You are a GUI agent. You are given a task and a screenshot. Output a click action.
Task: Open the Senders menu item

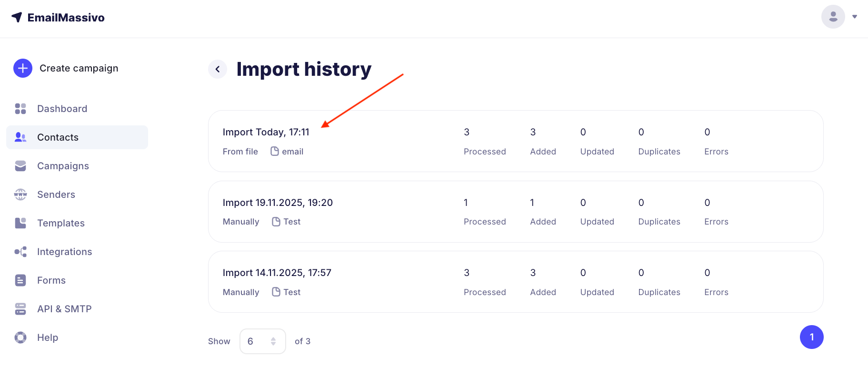(x=56, y=194)
